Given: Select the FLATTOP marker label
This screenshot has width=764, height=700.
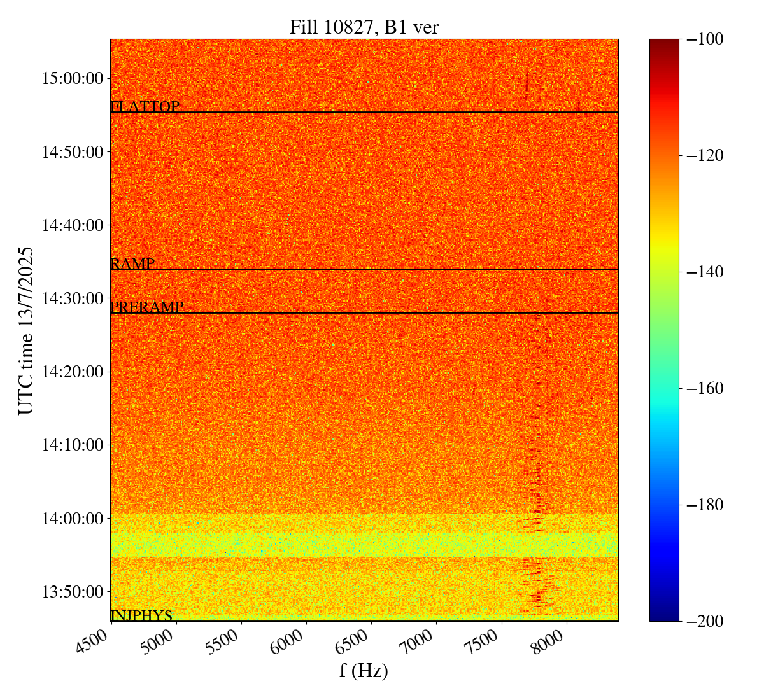Looking at the screenshot, I should [x=145, y=107].
